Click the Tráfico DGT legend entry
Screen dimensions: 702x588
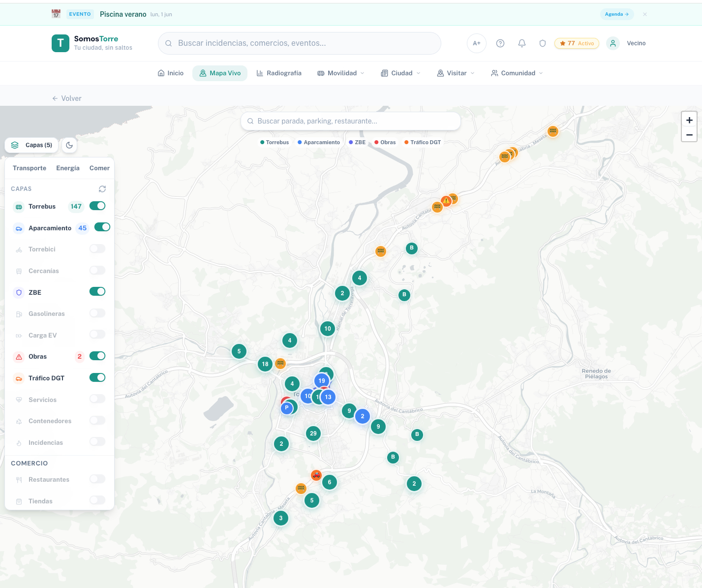point(423,142)
